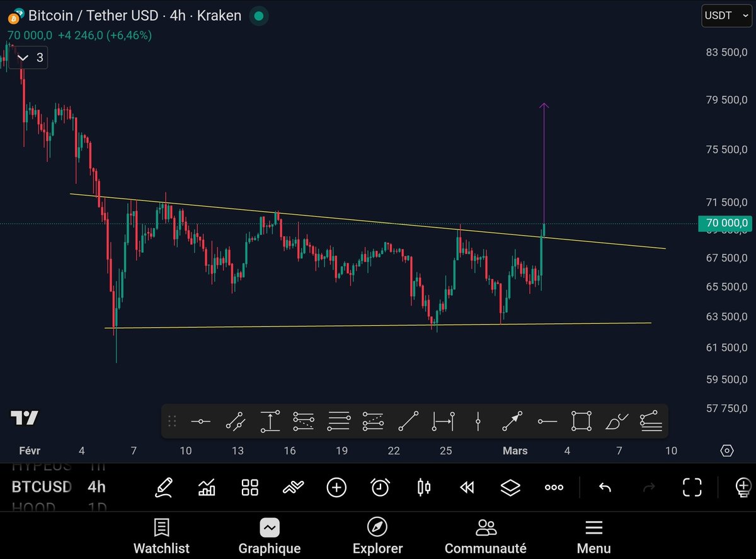Switch to the Watchlist tab
Viewport: 756px width, 559px height.
point(161,536)
